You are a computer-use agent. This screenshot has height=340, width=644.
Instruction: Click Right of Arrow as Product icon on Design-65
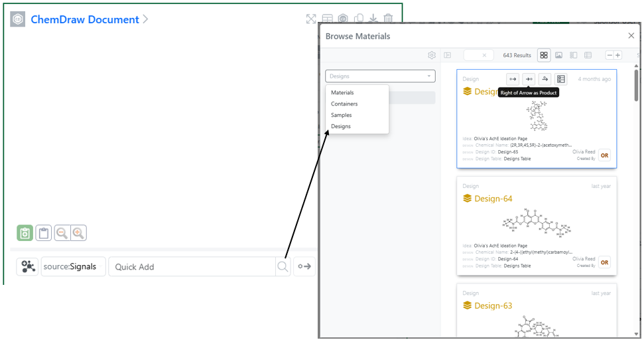coord(529,79)
